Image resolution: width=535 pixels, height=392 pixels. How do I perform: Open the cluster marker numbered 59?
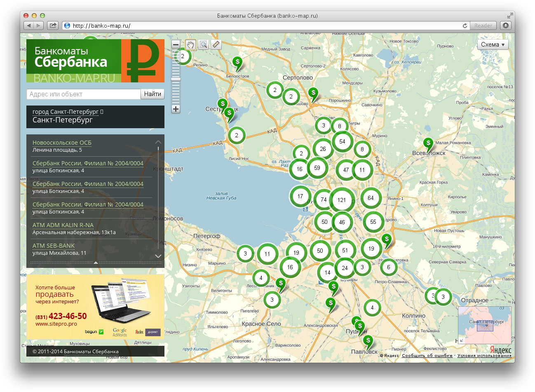coord(317,168)
